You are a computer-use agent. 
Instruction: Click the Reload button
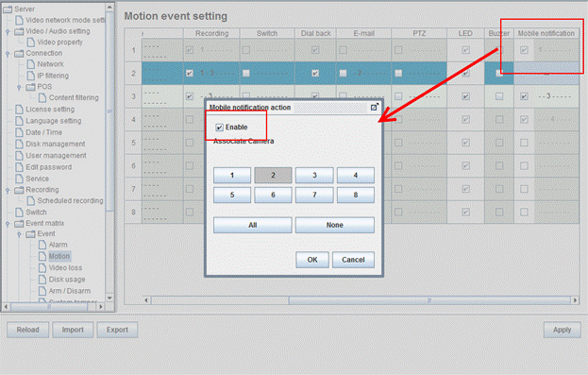[27, 330]
